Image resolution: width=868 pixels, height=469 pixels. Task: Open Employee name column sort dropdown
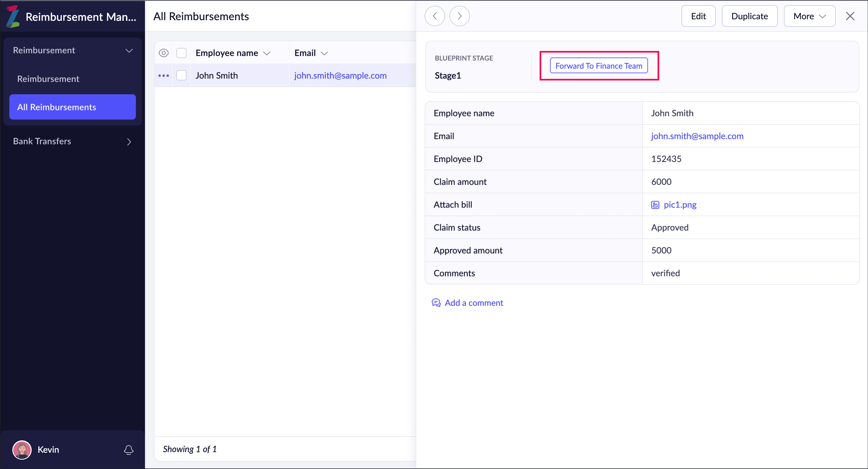[x=267, y=53]
